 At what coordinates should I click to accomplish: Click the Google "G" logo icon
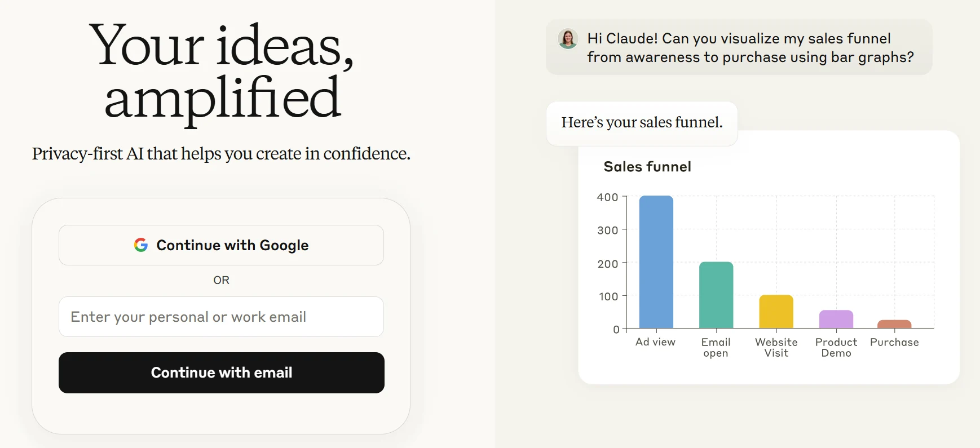141,245
